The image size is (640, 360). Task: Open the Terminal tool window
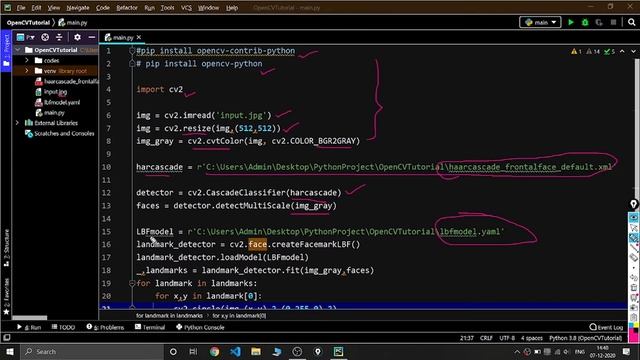coord(150,327)
